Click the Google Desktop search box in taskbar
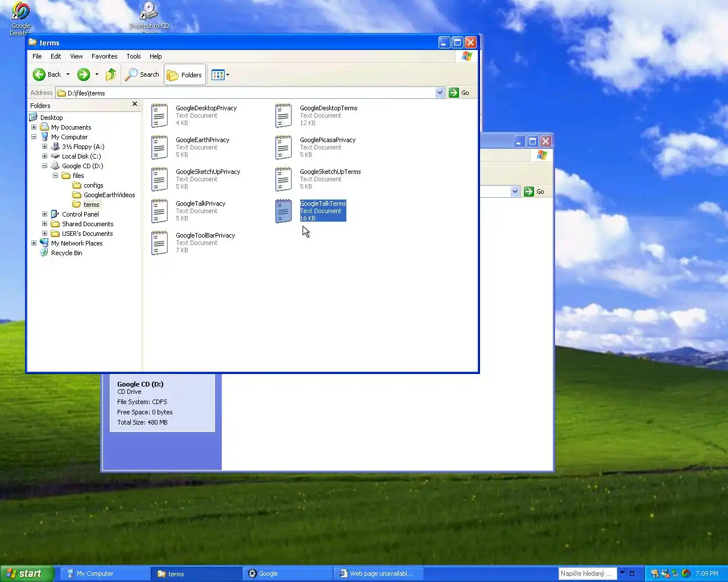This screenshot has height=582, width=728. pos(588,573)
